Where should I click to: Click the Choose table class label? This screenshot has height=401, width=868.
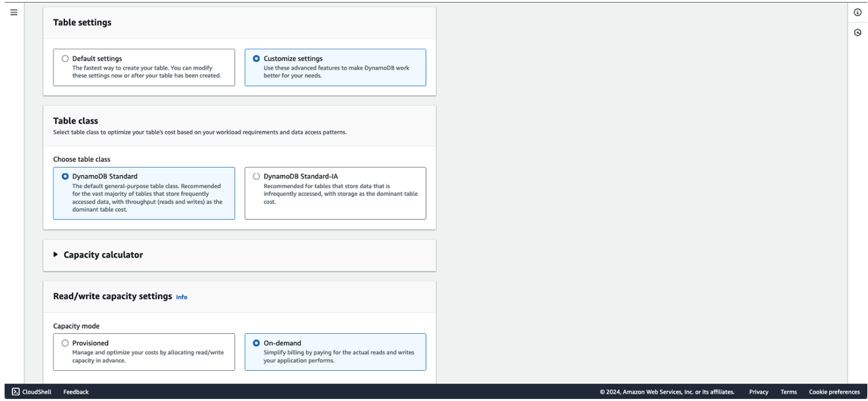coord(81,159)
